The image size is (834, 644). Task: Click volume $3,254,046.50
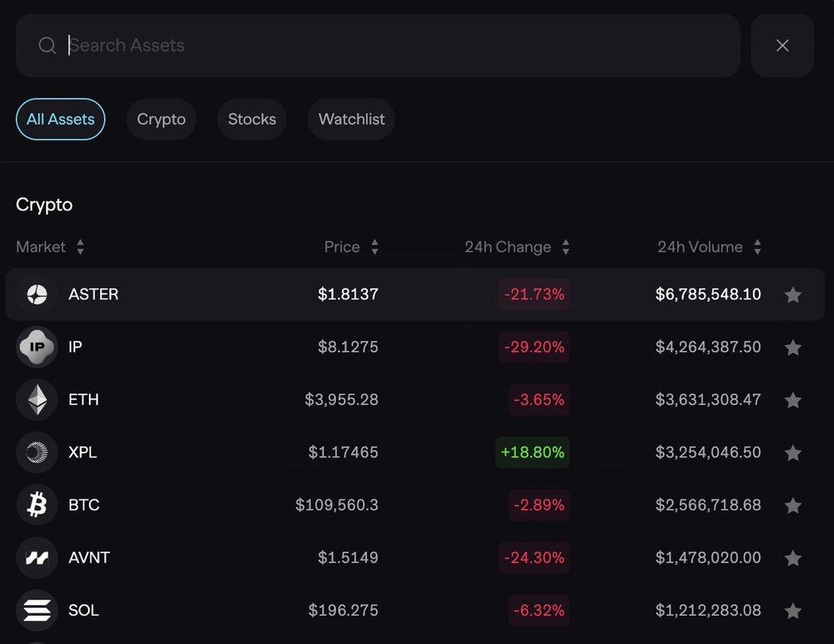pos(708,452)
